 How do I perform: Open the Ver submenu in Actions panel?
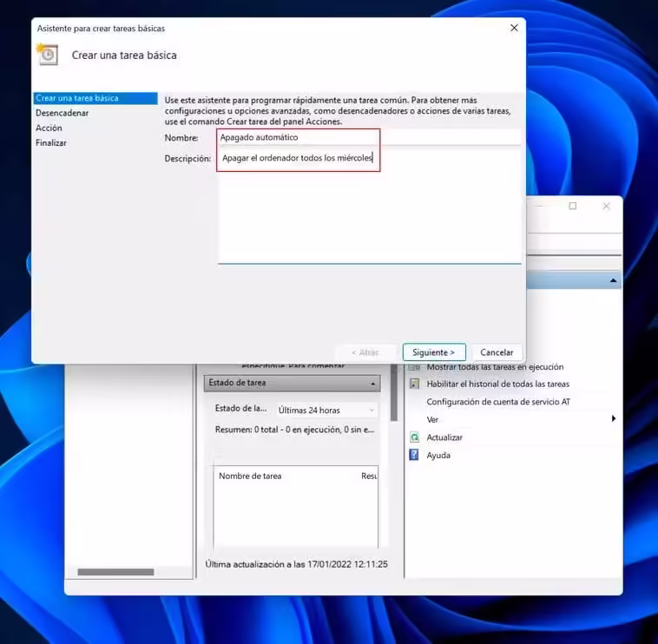(432, 419)
